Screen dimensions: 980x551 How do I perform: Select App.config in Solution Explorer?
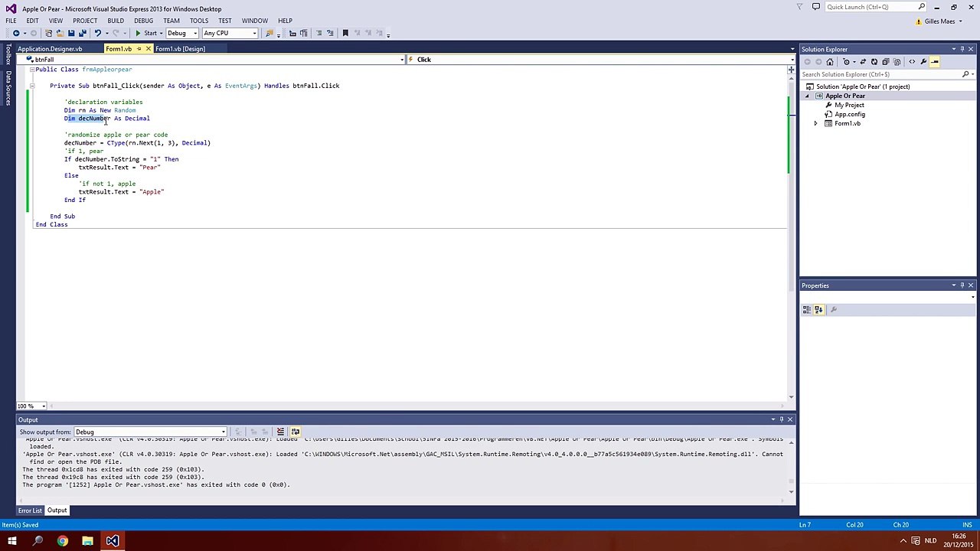tap(850, 114)
